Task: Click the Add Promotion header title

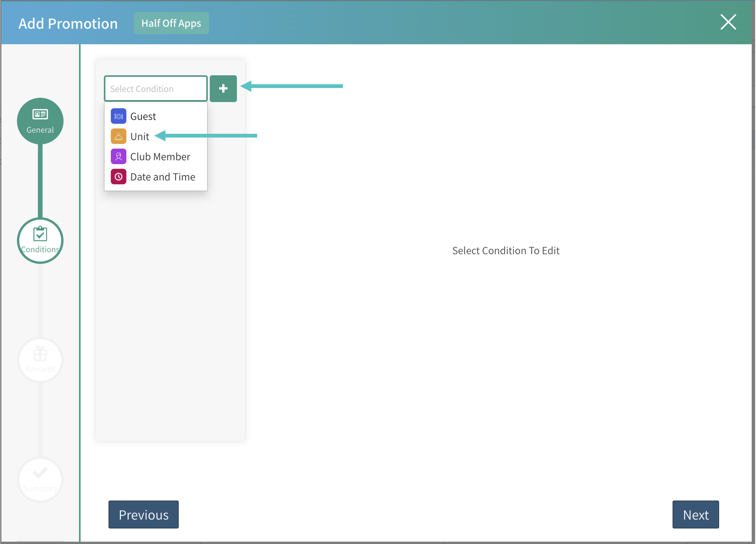Action: [68, 23]
